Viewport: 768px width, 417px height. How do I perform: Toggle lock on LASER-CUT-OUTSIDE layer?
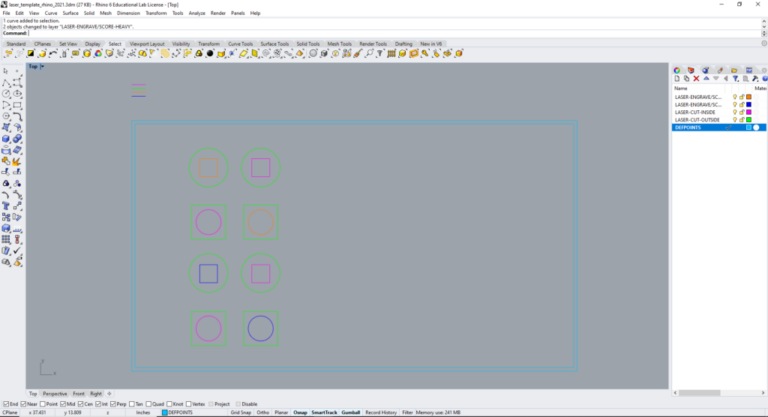741,120
